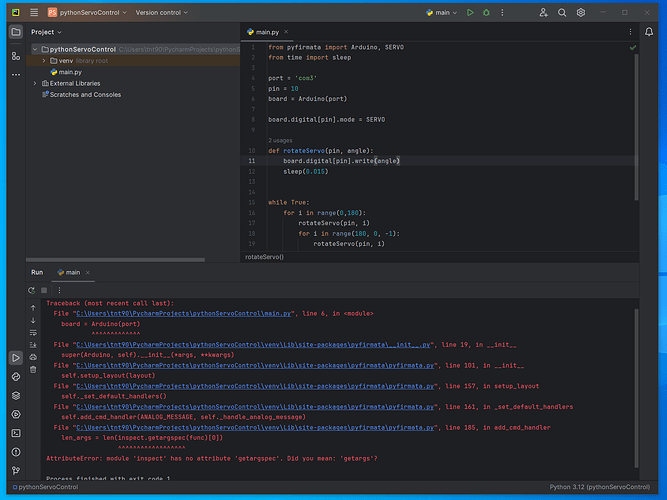
Task: Open Code With Me user icon
Action: pos(543,13)
